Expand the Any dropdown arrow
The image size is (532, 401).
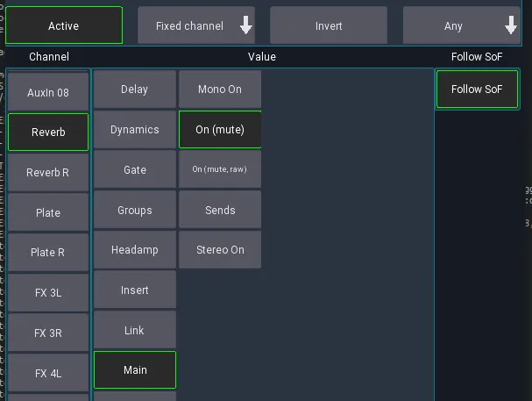pos(511,25)
